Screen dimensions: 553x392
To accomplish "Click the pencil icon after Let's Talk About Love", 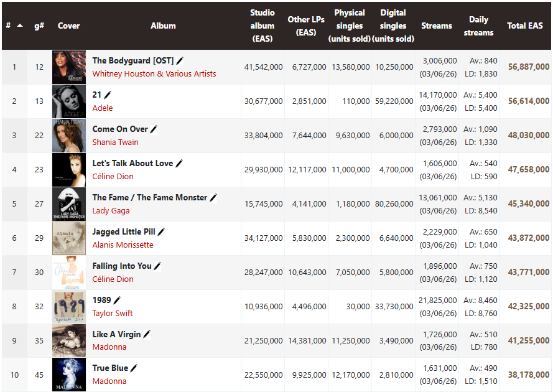I will 179,164.
